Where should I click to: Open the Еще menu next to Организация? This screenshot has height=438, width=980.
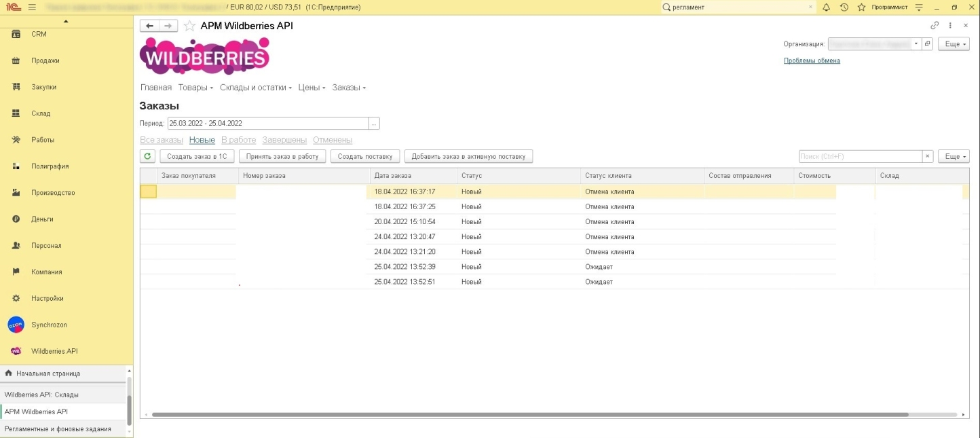click(x=954, y=43)
